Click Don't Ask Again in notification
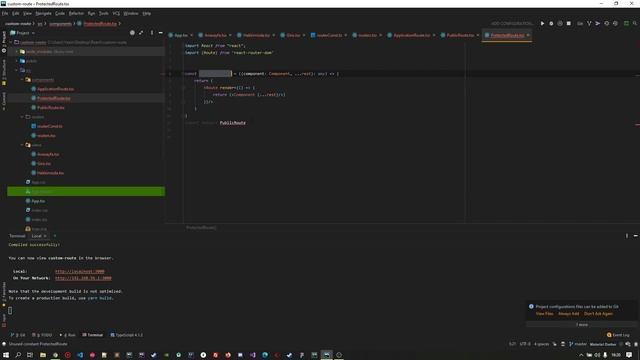 tap(598, 313)
